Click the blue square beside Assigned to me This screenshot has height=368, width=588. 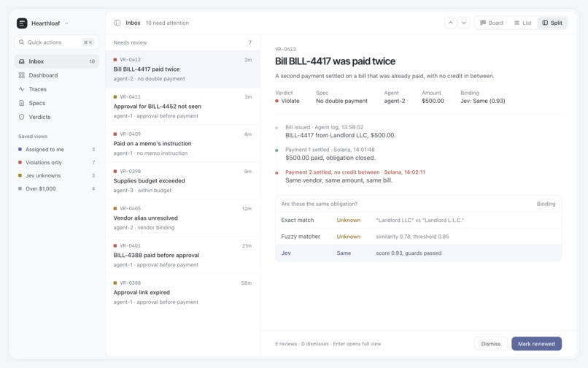[x=20, y=149]
